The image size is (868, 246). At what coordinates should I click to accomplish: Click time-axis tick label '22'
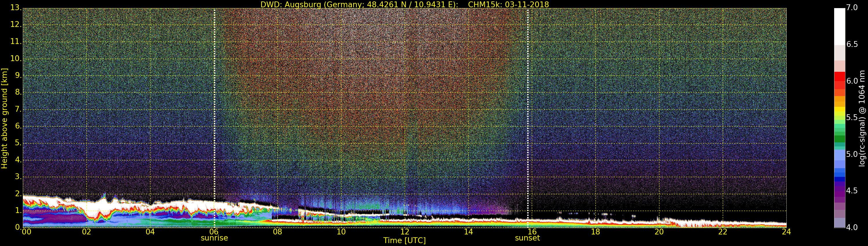723,232
